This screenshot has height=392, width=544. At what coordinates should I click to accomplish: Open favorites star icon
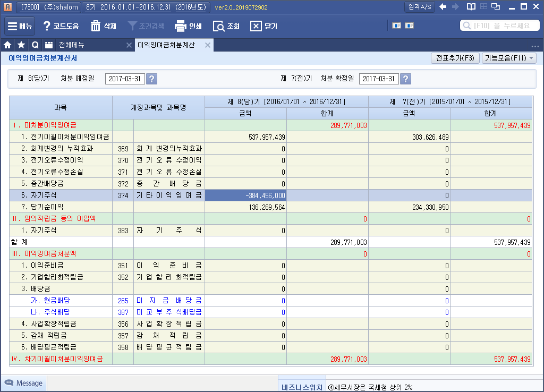21,45
